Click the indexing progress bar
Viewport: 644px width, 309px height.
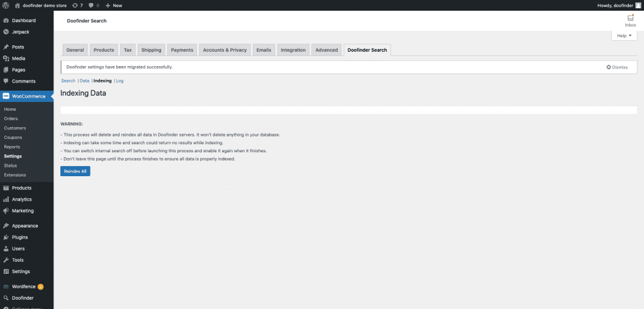tap(348, 110)
